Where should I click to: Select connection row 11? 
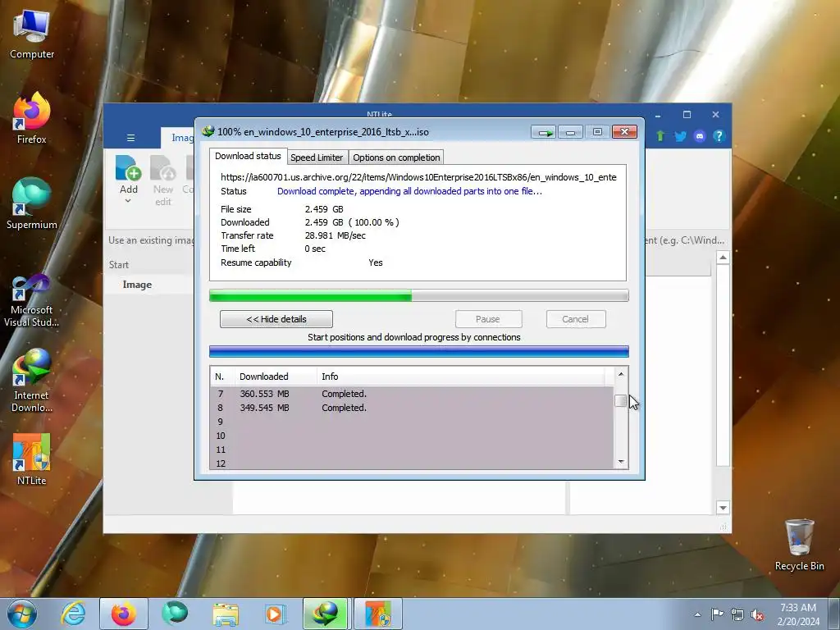point(412,450)
